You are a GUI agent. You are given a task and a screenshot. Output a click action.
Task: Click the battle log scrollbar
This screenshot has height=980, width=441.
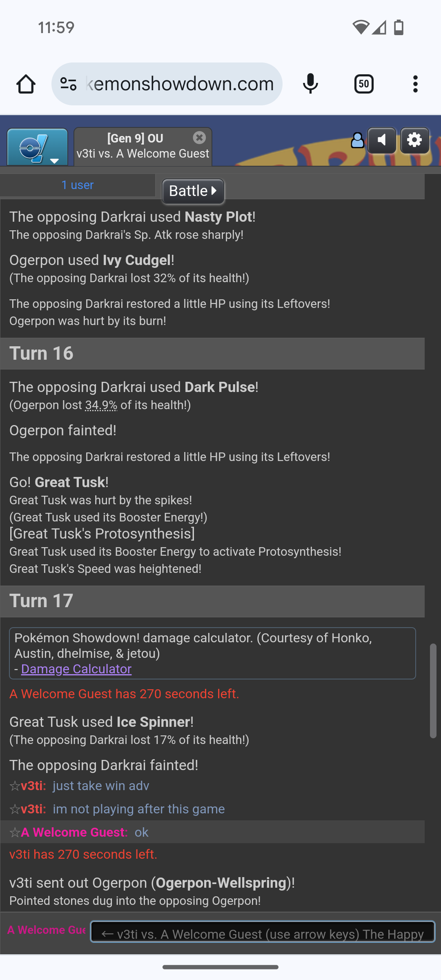433,691
